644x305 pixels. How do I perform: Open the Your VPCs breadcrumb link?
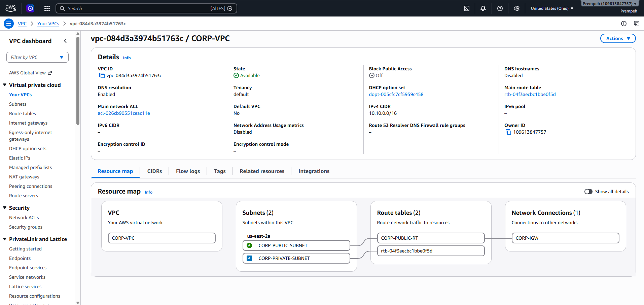pyautogui.click(x=48, y=24)
